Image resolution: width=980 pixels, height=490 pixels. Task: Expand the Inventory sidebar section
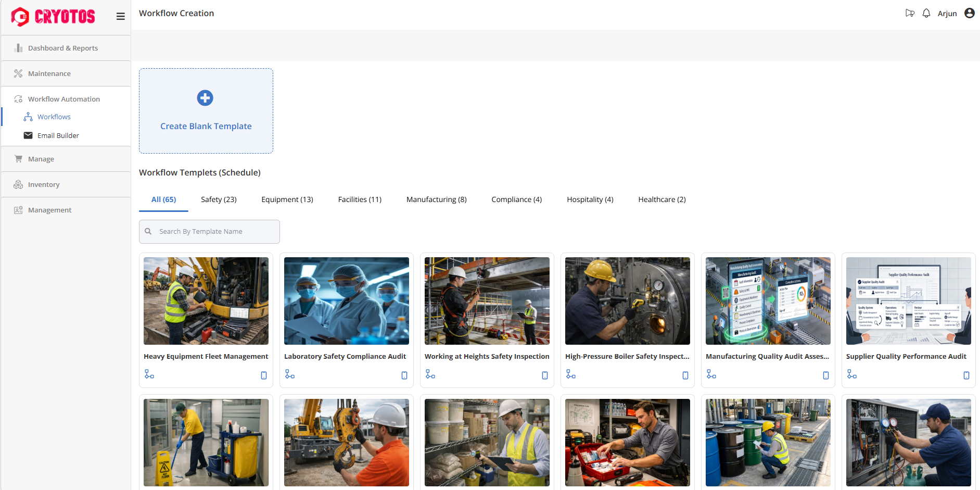pos(44,185)
